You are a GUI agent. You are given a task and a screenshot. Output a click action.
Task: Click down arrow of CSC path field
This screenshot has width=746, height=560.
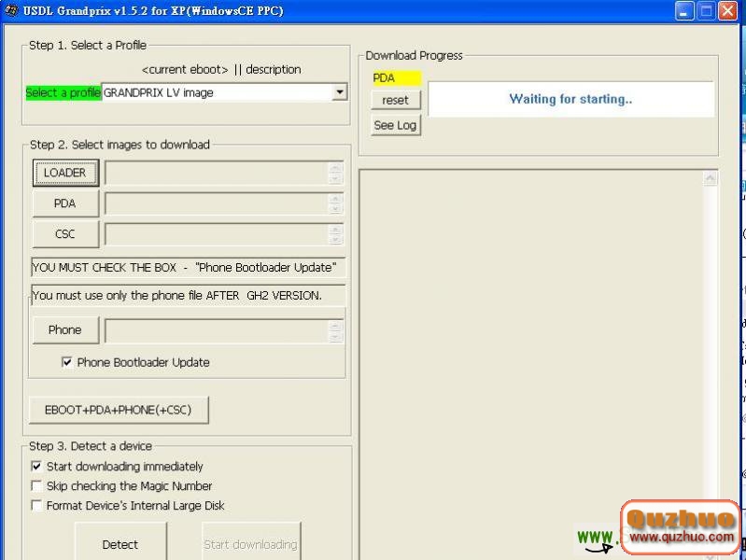[x=335, y=240]
